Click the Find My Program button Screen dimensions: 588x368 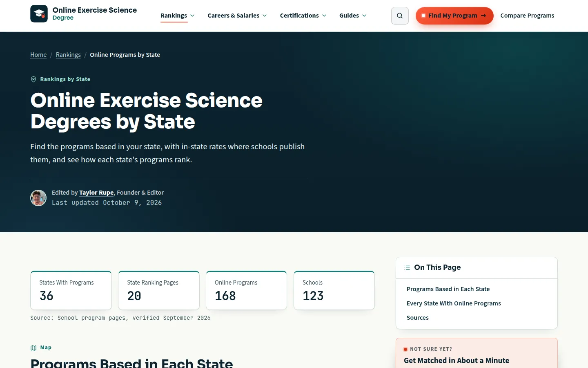click(x=454, y=16)
